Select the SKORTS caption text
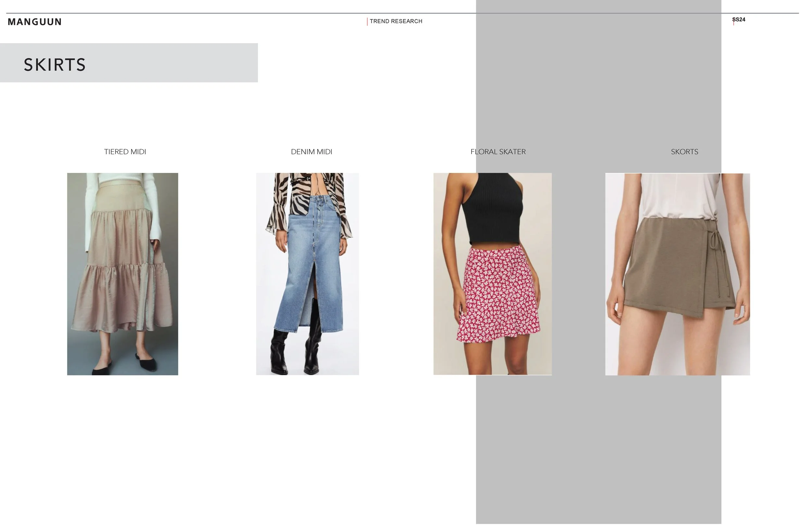 point(684,152)
